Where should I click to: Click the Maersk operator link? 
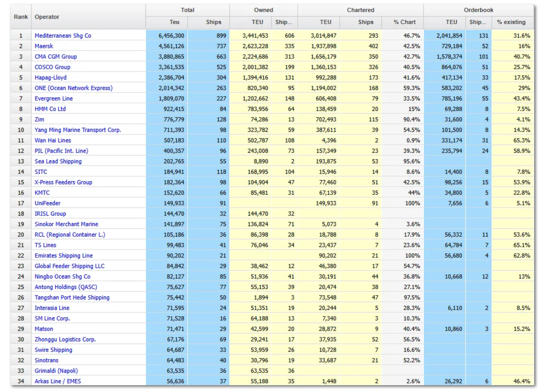(44, 46)
